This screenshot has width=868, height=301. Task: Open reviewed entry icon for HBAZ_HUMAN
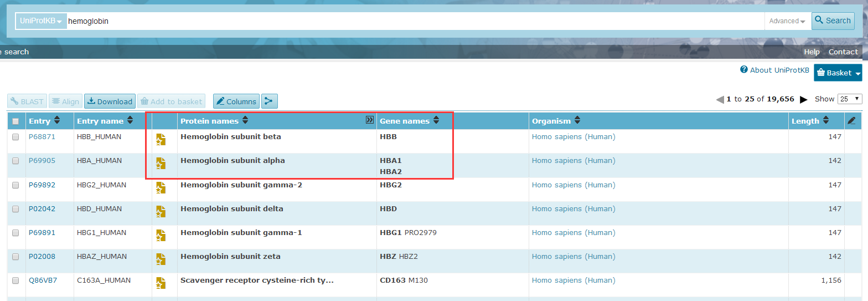(x=161, y=259)
